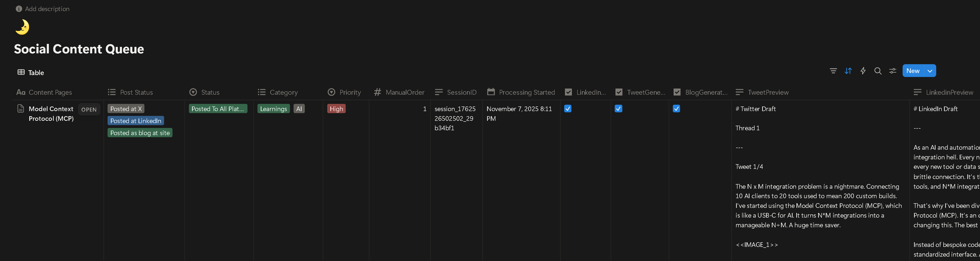Image resolution: width=980 pixels, height=261 pixels.
Task: Expand the dropdown arrow on the New button
Action: 930,70
